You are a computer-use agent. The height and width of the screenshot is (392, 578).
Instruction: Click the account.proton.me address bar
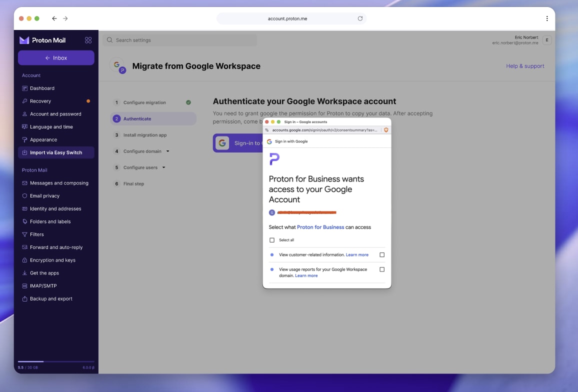[291, 18]
